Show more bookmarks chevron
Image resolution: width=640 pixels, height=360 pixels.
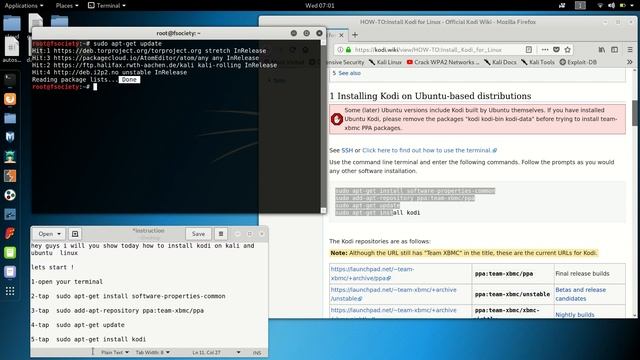[x=630, y=62]
